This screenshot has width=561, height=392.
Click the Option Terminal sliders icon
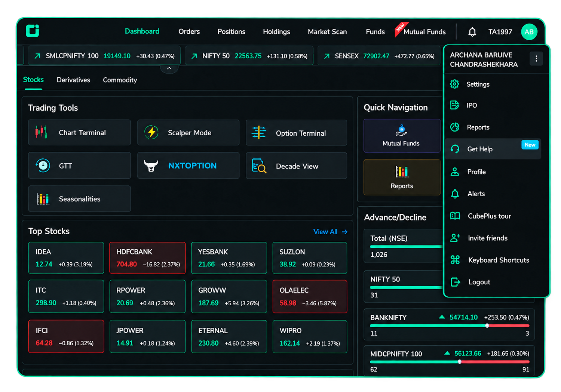coord(259,133)
